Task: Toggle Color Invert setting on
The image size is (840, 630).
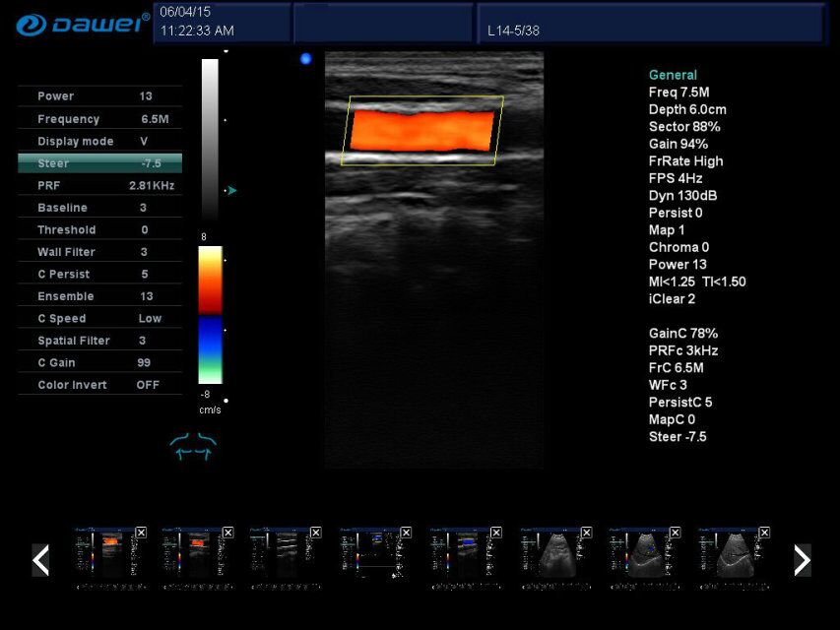Action: [x=98, y=385]
